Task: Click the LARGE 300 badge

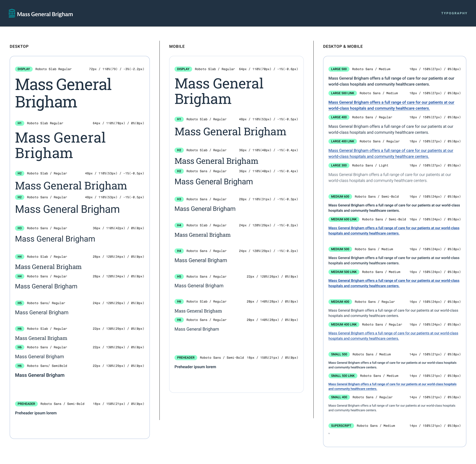Action: pos(339,165)
